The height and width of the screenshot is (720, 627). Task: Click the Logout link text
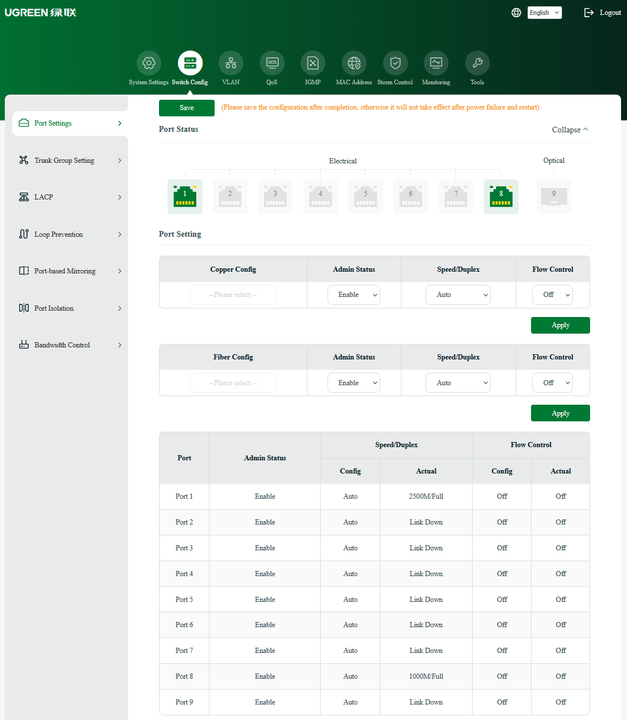click(x=610, y=12)
